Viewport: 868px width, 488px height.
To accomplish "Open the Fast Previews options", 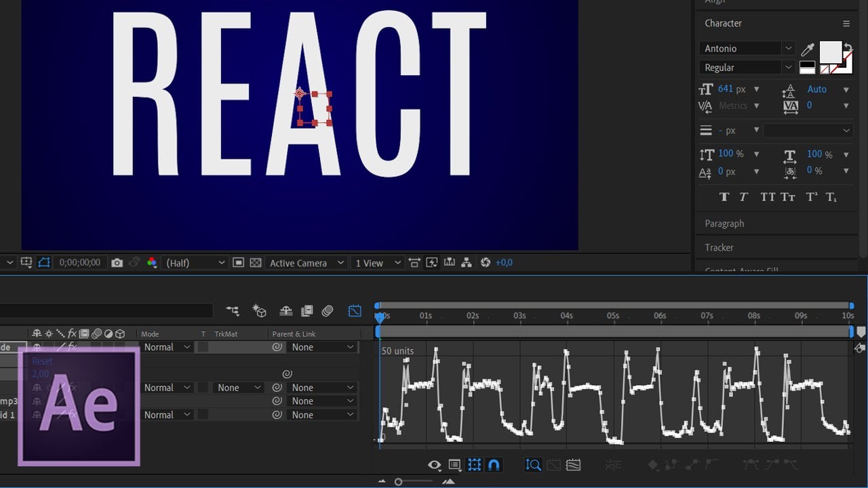I will coord(431,262).
